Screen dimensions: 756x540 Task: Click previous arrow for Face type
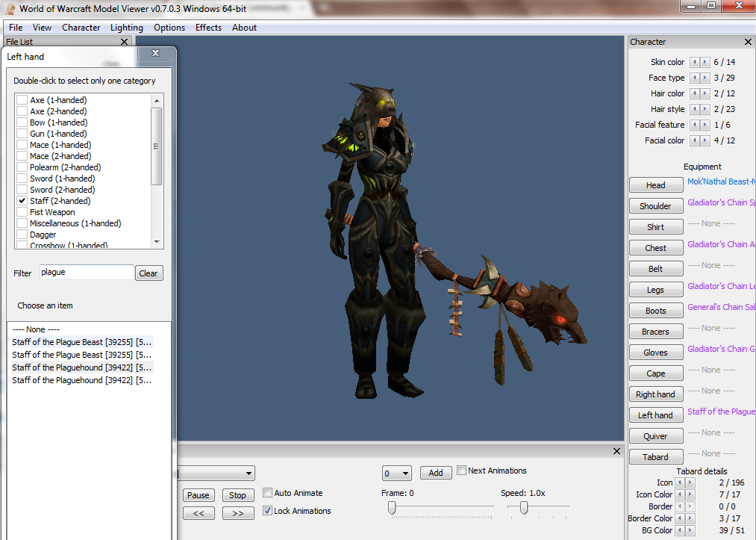click(x=695, y=78)
